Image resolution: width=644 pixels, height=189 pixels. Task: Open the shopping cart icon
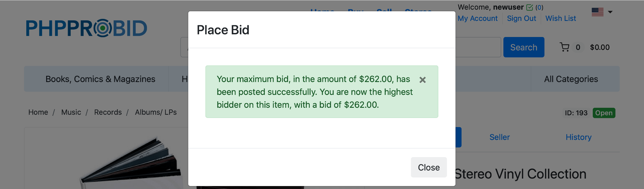tap(565, 47)
